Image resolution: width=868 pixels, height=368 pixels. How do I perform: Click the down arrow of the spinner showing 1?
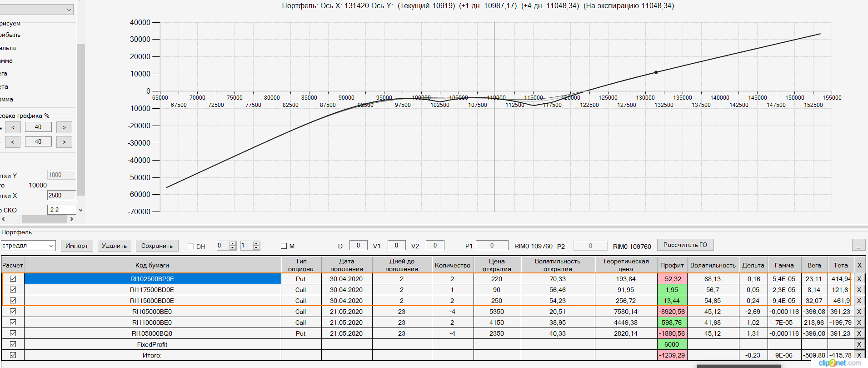pyautogui.click(x=256, y=248)
